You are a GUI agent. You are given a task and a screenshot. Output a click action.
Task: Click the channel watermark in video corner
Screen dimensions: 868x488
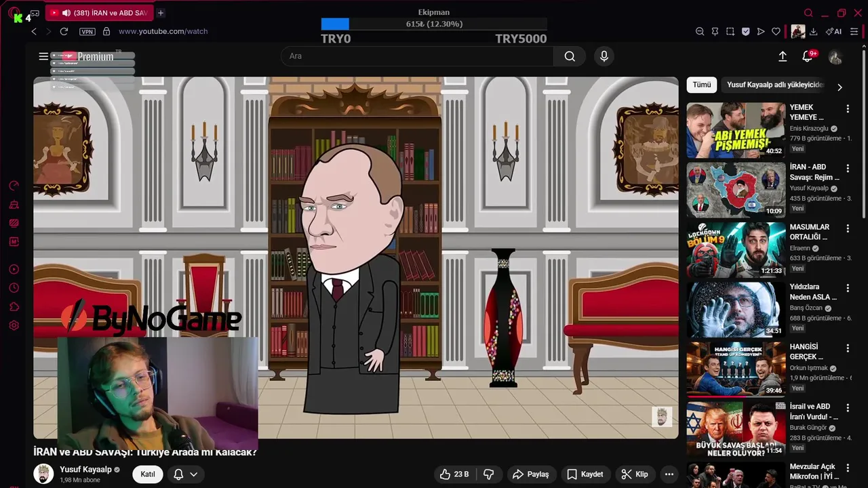(662, 416)
